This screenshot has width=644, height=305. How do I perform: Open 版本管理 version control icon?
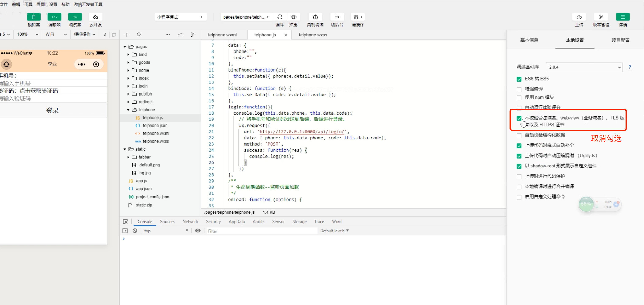601,17
